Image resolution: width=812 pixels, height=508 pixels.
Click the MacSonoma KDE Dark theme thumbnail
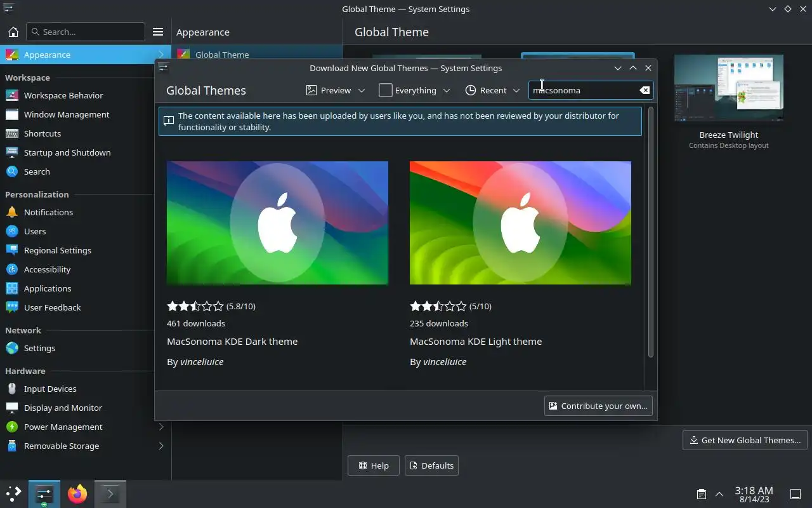coord(277,223)
